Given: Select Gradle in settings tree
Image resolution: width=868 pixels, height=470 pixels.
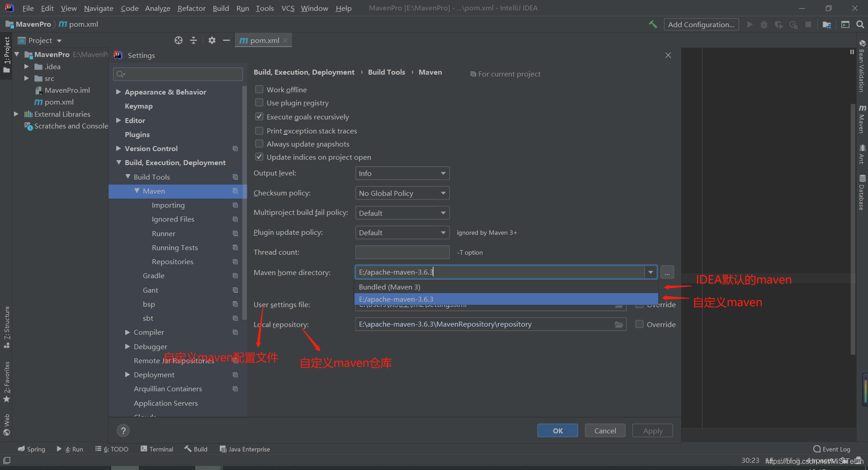Looking at the screenshot, I should pyautogui.click(x=153, y=275).
